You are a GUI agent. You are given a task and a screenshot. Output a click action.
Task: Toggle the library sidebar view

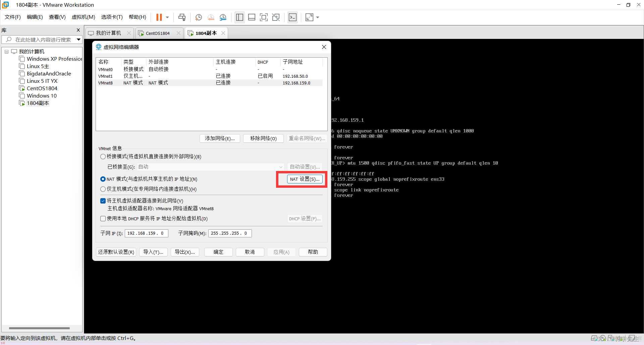239,17
